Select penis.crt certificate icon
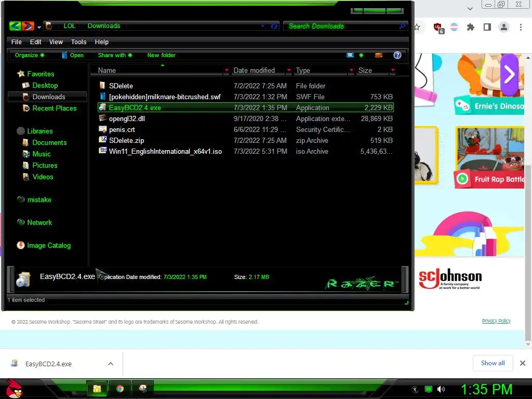 (102, 129)
